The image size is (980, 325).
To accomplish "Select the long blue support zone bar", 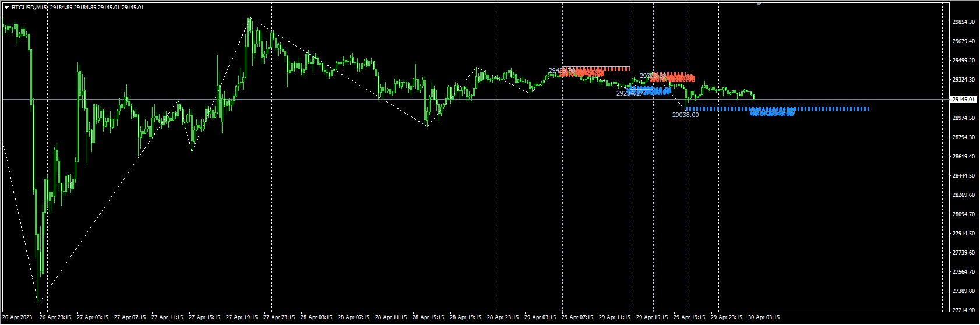I will pos(777,109).
